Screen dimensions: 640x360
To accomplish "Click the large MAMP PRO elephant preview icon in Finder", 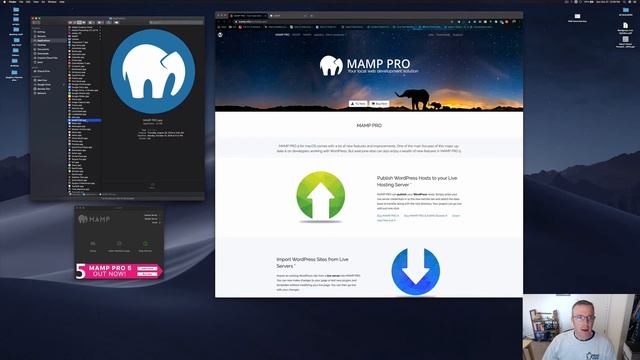I will [x=153, y=71].
